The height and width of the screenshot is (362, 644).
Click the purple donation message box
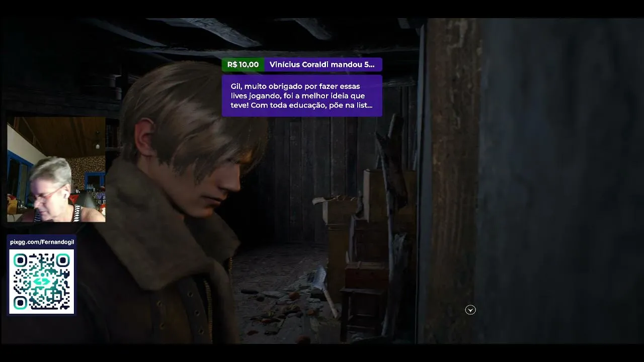click(302, 96)
